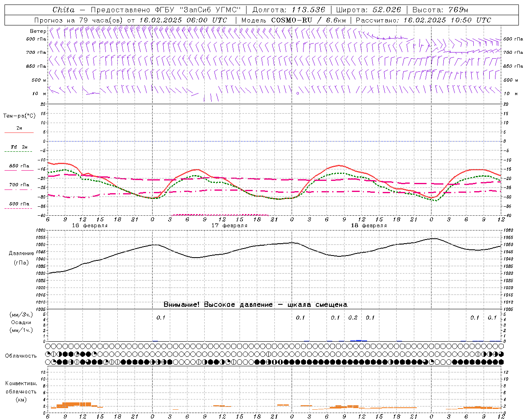This screenshot has height=420, width=525.
Task: Click the warning "Внимание! Высокое давление — шкала смещена"
Action: (256, 305)
